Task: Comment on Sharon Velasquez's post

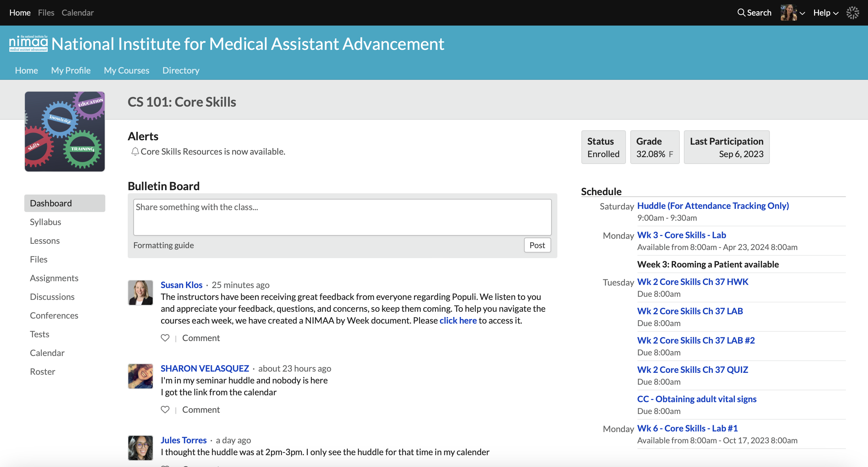Action: click(201, 410)
